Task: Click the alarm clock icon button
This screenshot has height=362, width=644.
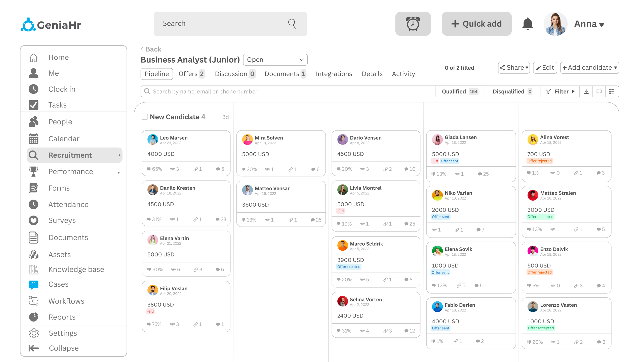Action: pyautogui.click(x=413, y=24)
